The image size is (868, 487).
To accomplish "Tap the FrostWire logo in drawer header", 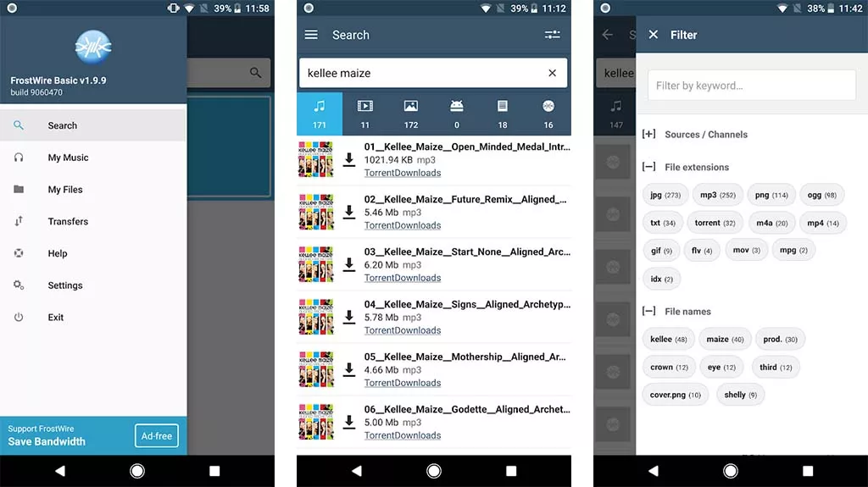I will 93,47.
